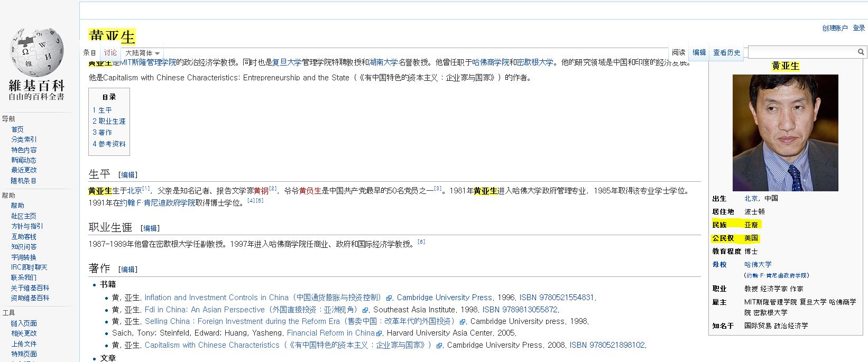This screenshot has height=362, width=868.
Task: Jump to 著作 in contents
Action: pyautogui.click(x=102, y=132)
